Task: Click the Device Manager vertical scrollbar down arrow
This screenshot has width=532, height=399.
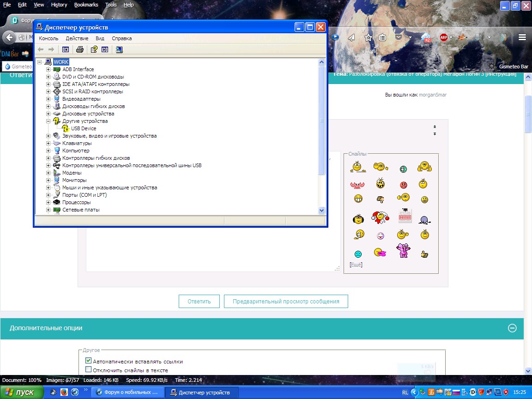Action: point(322,210)
